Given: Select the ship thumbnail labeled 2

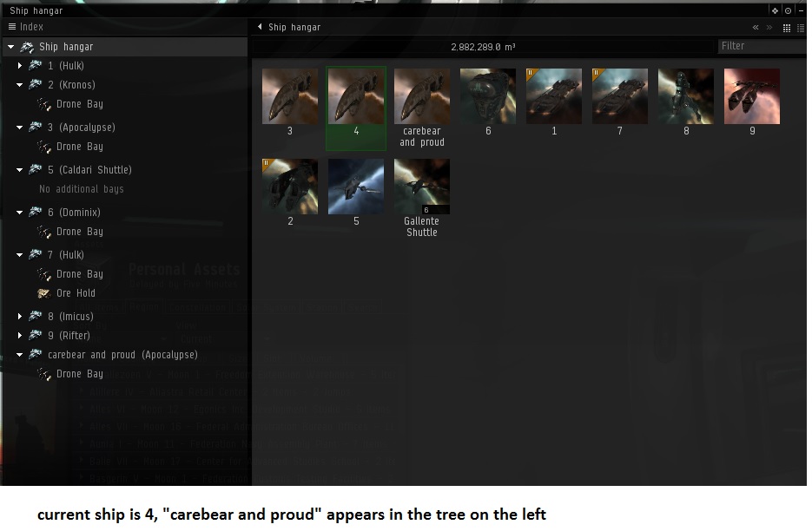Looking at the screenshot, I should point(290,187).
